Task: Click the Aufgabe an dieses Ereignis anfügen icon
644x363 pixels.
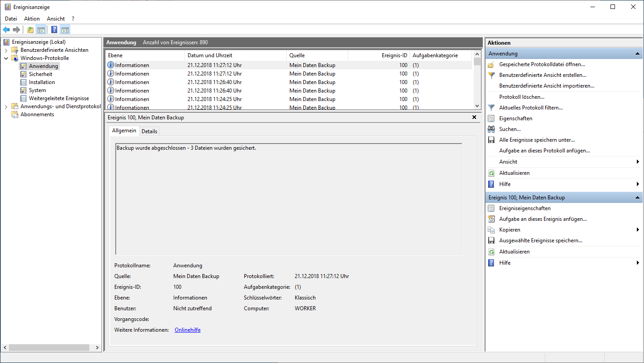Action: (x=491, y=219)
